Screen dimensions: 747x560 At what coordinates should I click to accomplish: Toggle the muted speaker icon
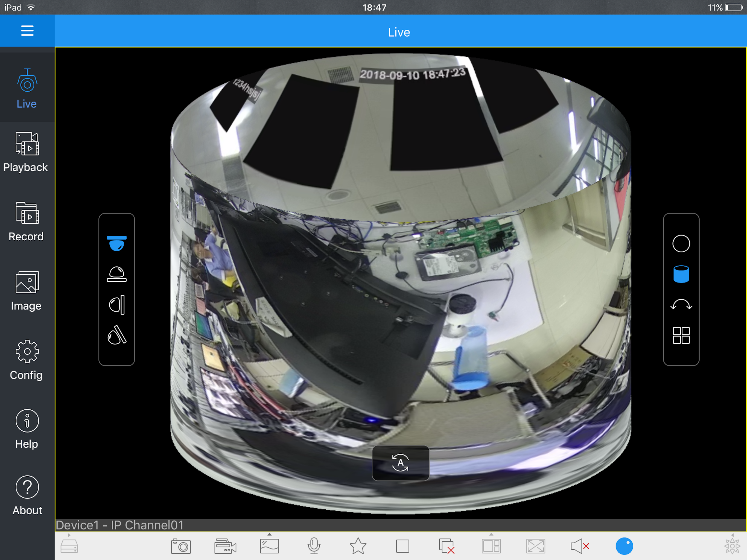(x=579, y=546)
